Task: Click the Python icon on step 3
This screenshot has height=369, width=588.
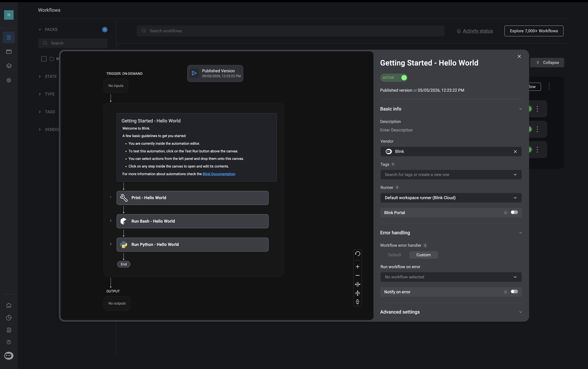Action: coord(124,245)
